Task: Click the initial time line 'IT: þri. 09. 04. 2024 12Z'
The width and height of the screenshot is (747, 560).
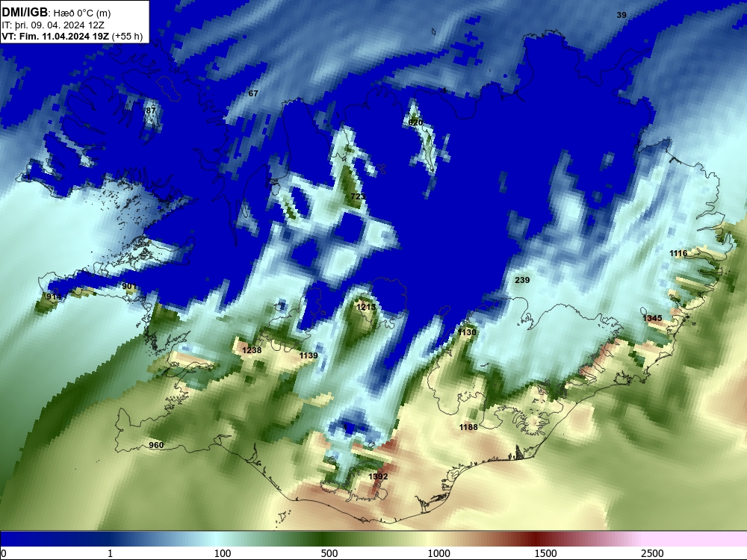Action: pyautogui.click(x=53, y=25)
